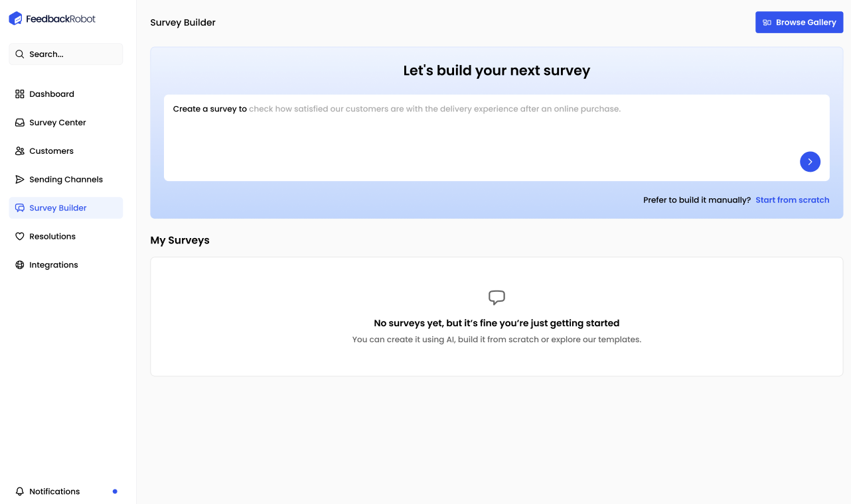This screenshot has width=851, height=504.
Task: Click the Browse Gallery button
Action: (799, 22)
